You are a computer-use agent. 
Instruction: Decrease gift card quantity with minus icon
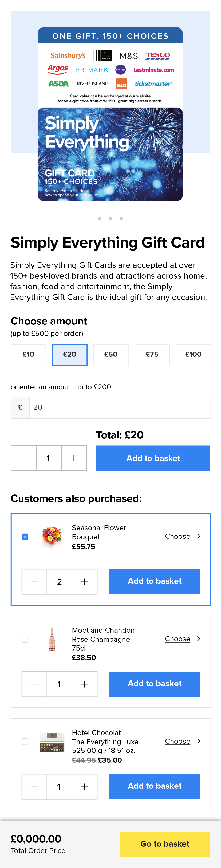click(x=24, y=458)
